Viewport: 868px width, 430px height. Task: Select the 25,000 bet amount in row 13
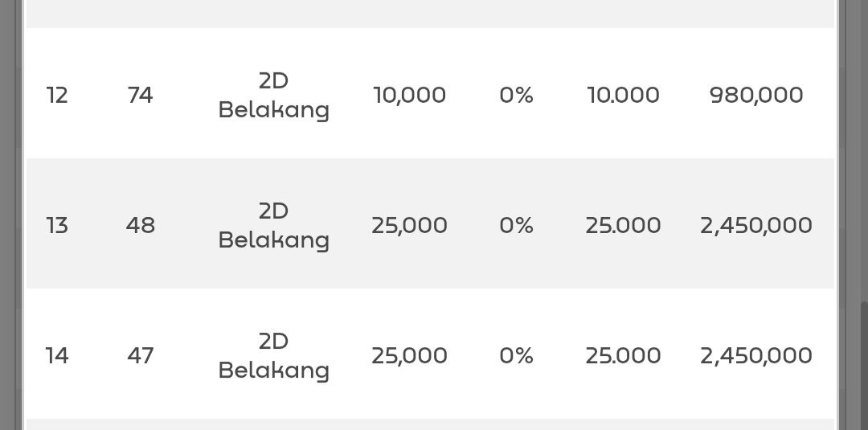[x=409, y=225]
